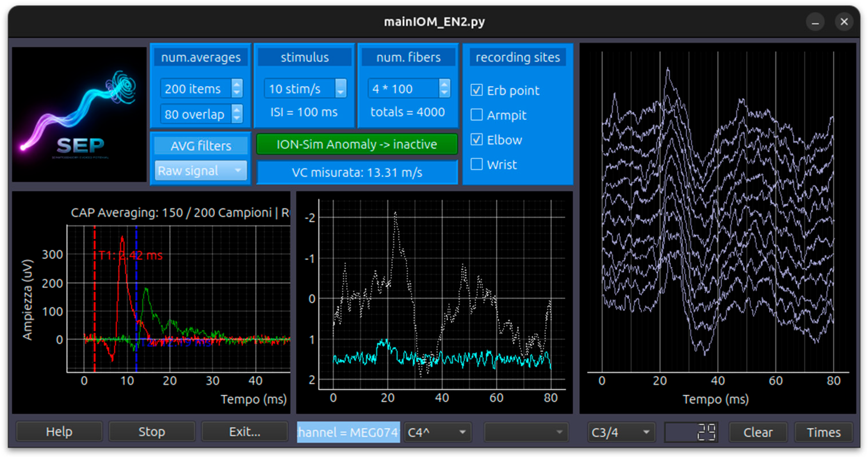This screenshot has width=868, height=457.
Task: Click the channel = MEG074 field
Action: pyautogui.click(x=348, y=432)
